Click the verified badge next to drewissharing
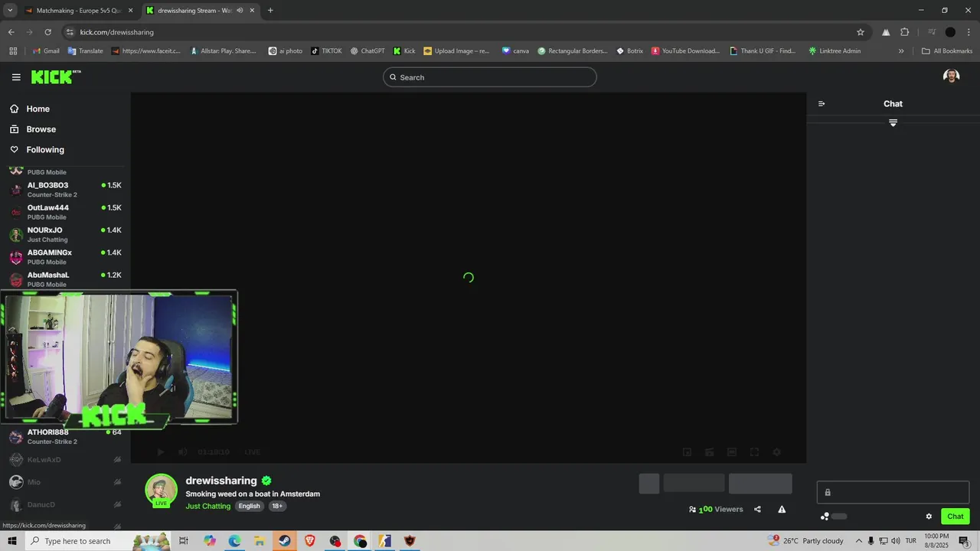The width and height of the screenshot is (980, 551). point(266,481)
